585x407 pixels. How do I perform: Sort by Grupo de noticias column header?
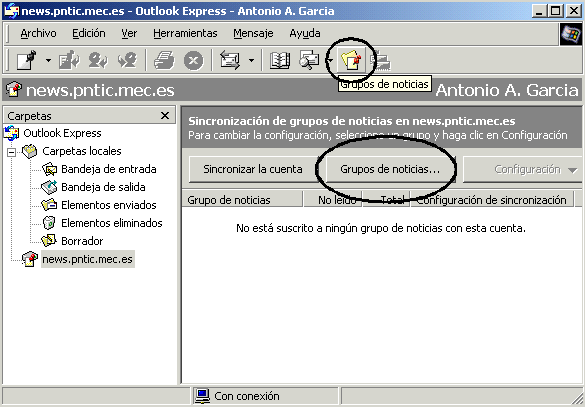tap(242, 200)
